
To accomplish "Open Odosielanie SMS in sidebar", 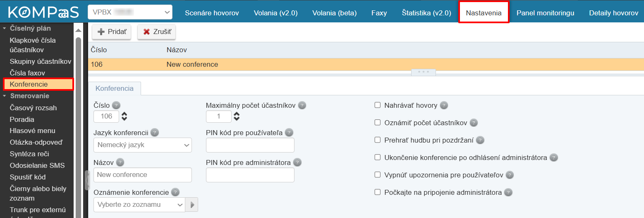I will pyautogui.click(x=37, y=165).
